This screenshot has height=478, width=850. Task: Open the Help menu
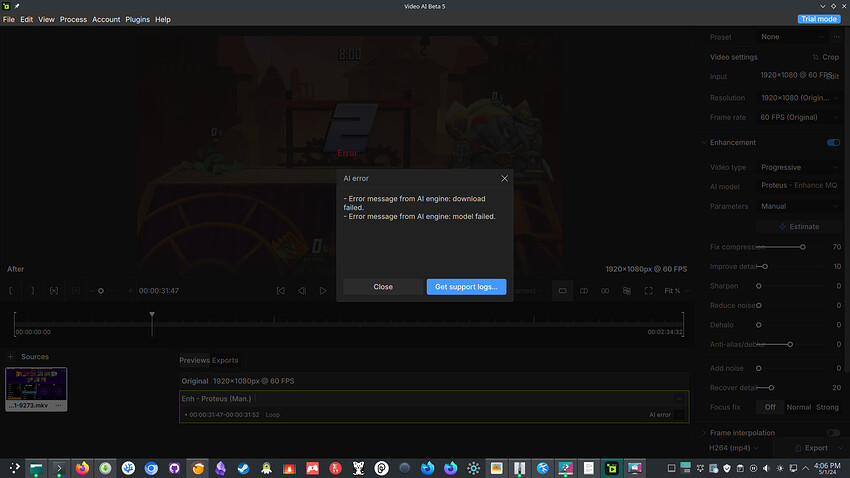[x=163, y=20]
